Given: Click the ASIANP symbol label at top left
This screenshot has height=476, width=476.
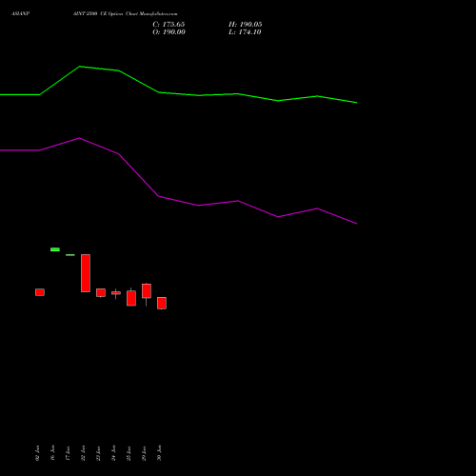Looking at the screenshot, I should [x=20, y=13].
